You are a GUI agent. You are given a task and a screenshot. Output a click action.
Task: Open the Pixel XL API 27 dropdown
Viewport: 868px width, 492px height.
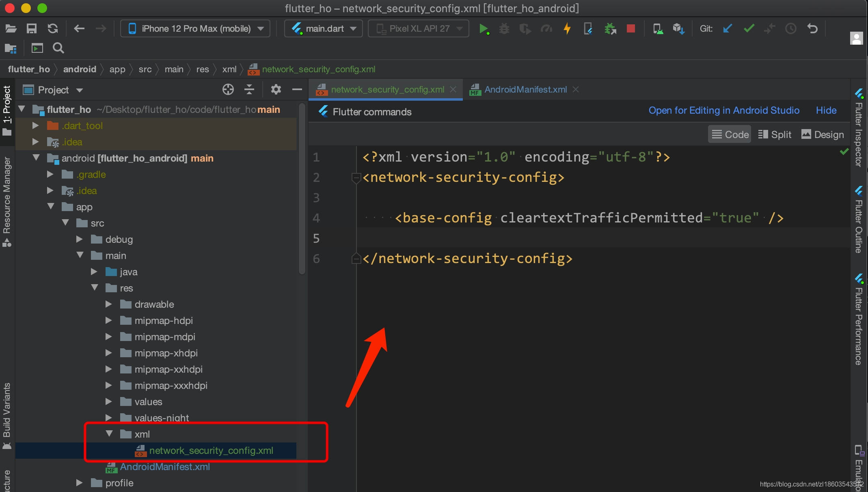[418, 28]
